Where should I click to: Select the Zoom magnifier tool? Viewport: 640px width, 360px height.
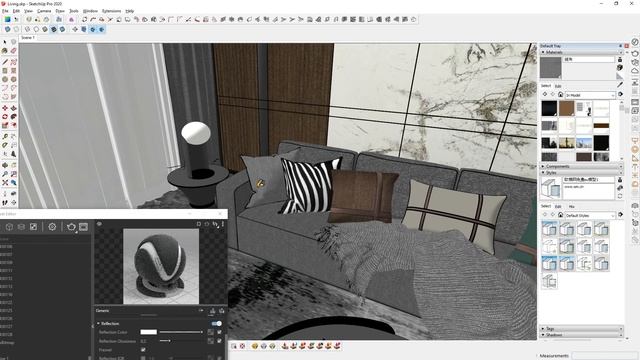point(5,174)
